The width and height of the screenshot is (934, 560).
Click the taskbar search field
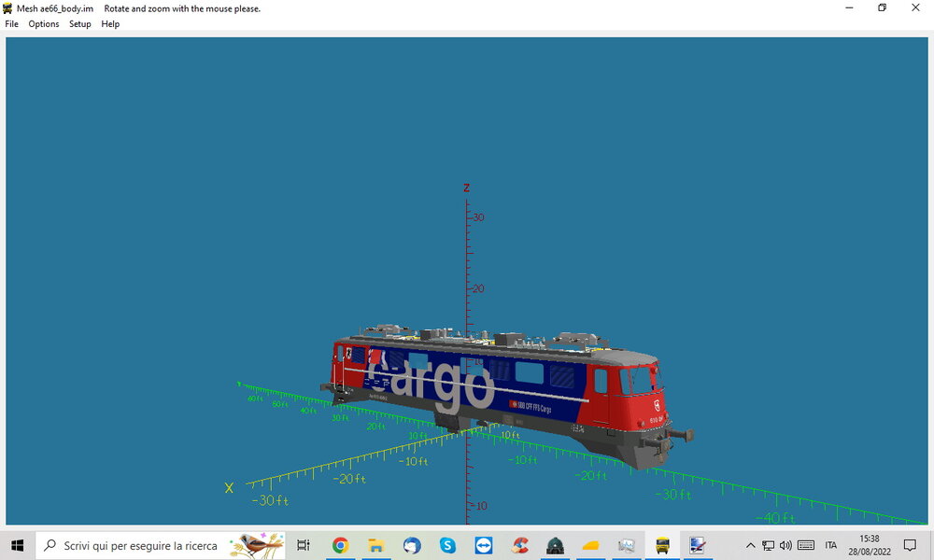point(161,545)
